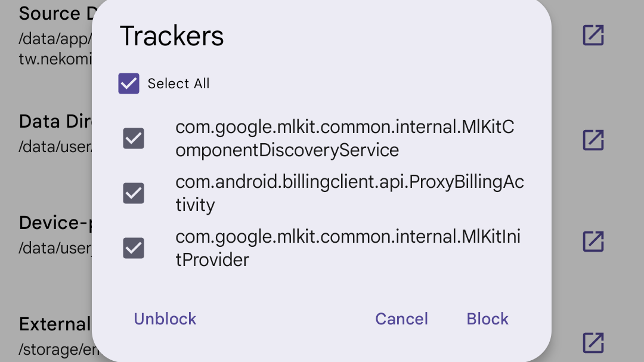Uncheck the ProxyBillingActivity tracker
Screen dimensions: 644x362
[x=134, y=193]
